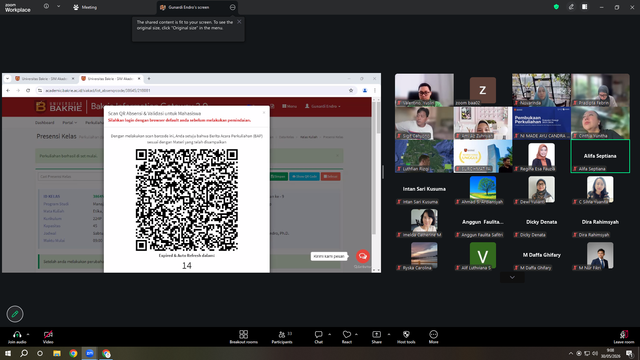The image size is (640, 360).
Task: Show more participants with the down chevron
Action: (512, 278)
